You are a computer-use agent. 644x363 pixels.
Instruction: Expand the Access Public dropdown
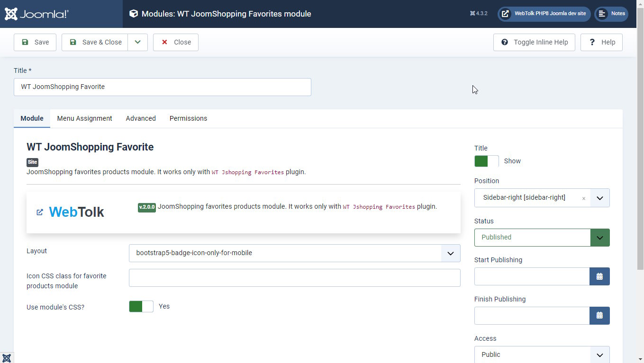point(542,354)
